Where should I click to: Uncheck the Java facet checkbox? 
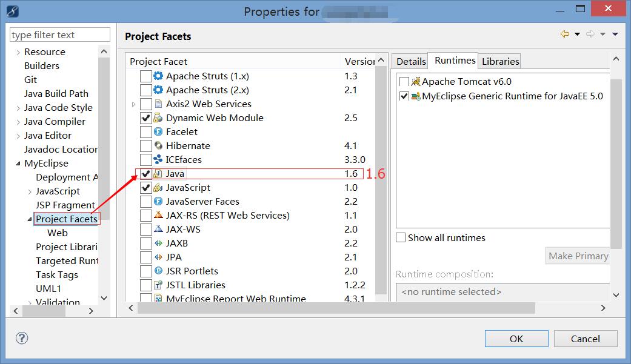pos(145,174)
